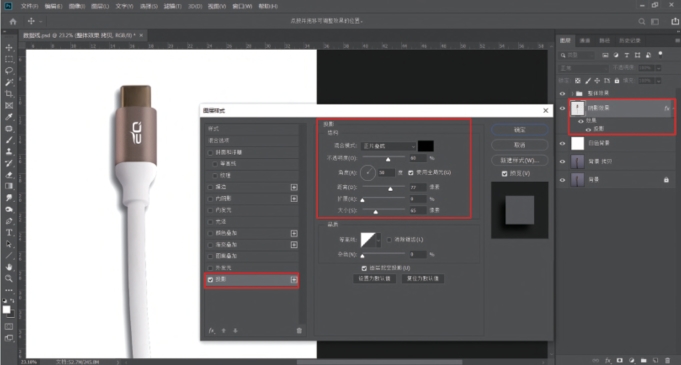Open the layer filter kind dropdown
Image resolution: width=681 pixels, height=365 pixels.
576,55
